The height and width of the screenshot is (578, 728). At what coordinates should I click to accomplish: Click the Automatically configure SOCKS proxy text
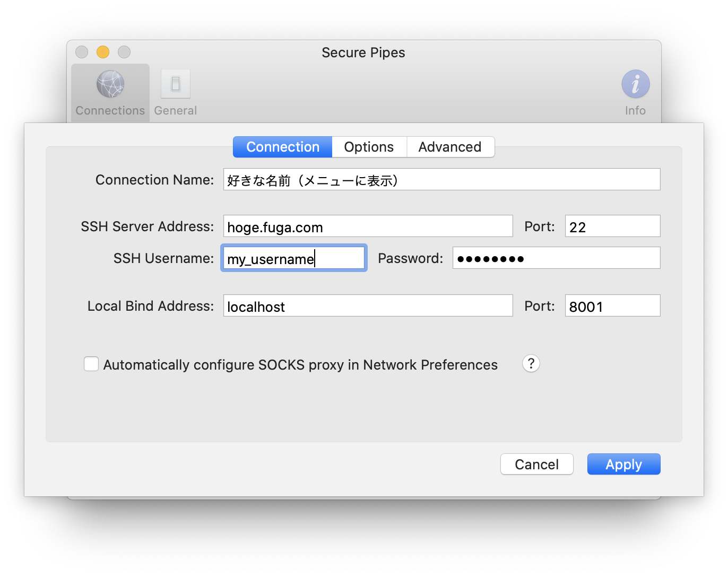click(x=300, y=365)
